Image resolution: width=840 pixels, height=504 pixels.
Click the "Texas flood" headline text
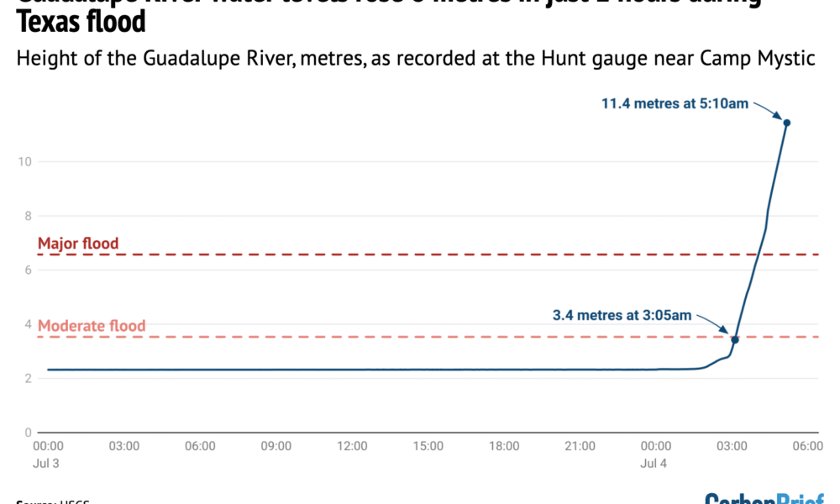(81, 21)
